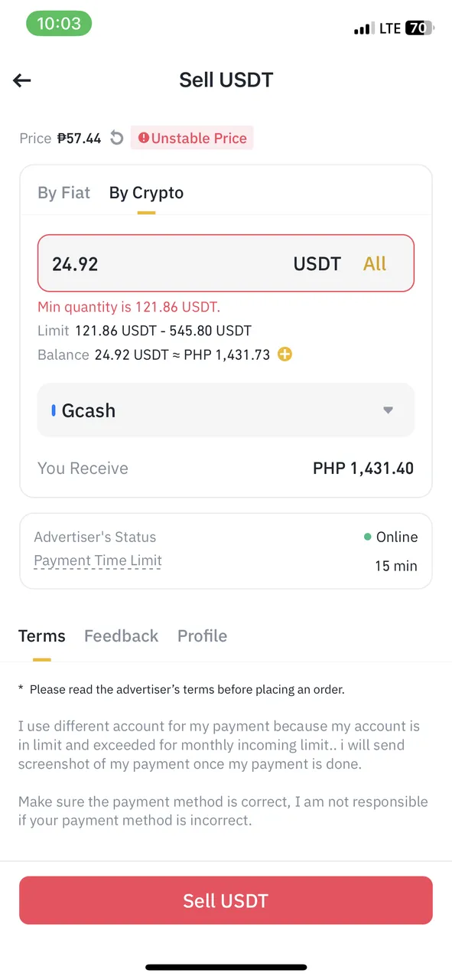Tap the battery indicator in status bar
Viewport: 452px width, 980px height.
419,28
